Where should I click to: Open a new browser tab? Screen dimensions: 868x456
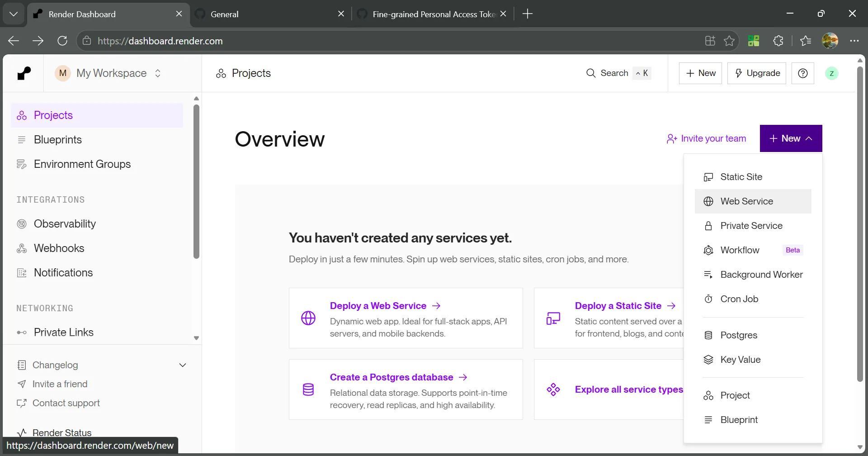tap(528, 14)
